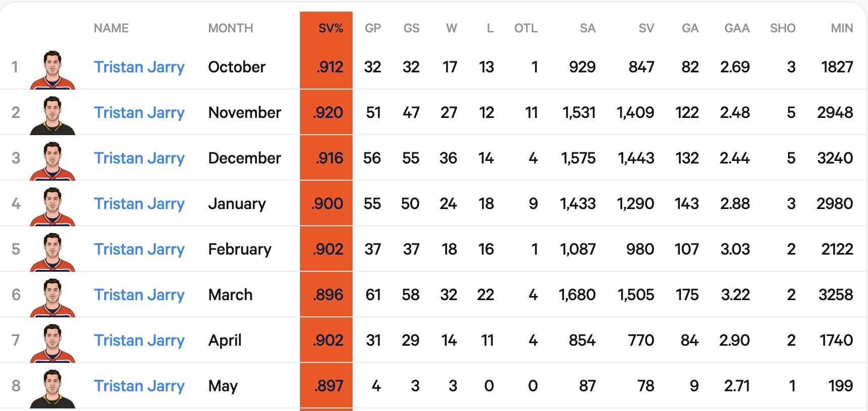Open Tristan Jarry link in October row
The image size is (868, 411).
139,67
